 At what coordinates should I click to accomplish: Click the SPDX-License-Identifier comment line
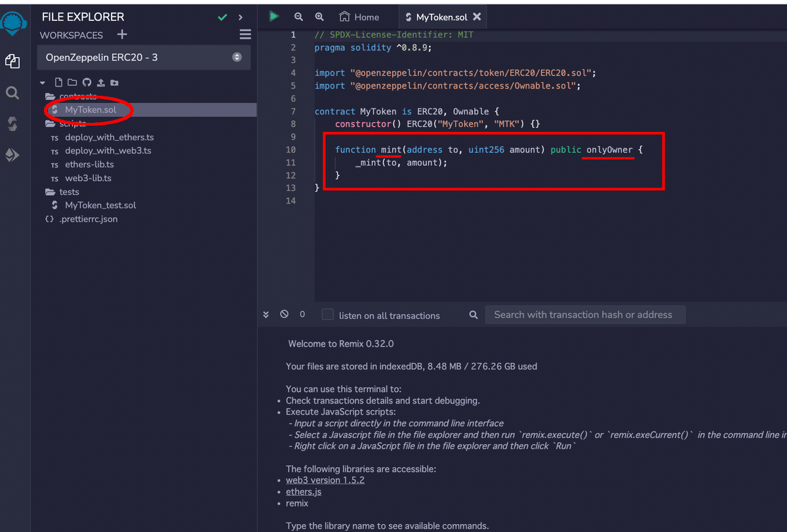pos(394,35)
